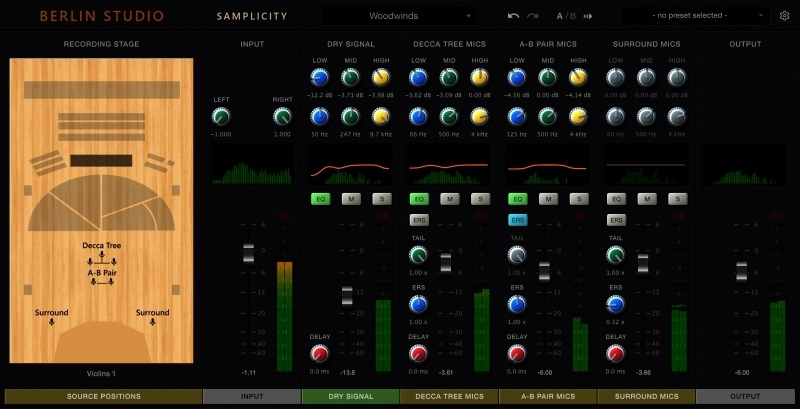Open the 'no preset selected' preset dropdown

pos(695,16)
